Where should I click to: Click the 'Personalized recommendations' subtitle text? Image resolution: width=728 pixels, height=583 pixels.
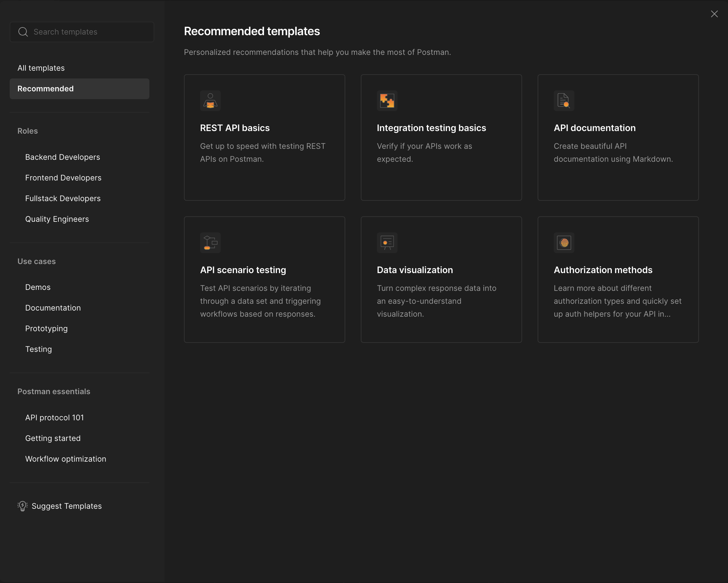click(x=318, y=52)
